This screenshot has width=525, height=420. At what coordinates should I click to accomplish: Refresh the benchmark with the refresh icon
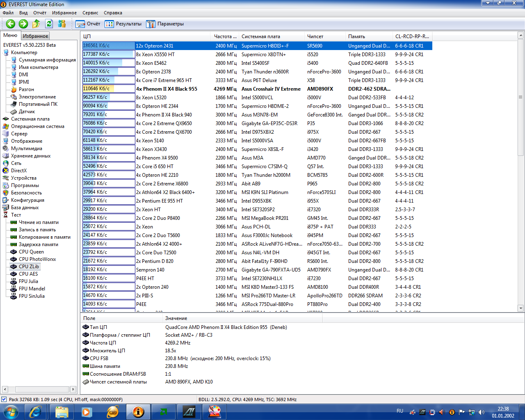49,24
